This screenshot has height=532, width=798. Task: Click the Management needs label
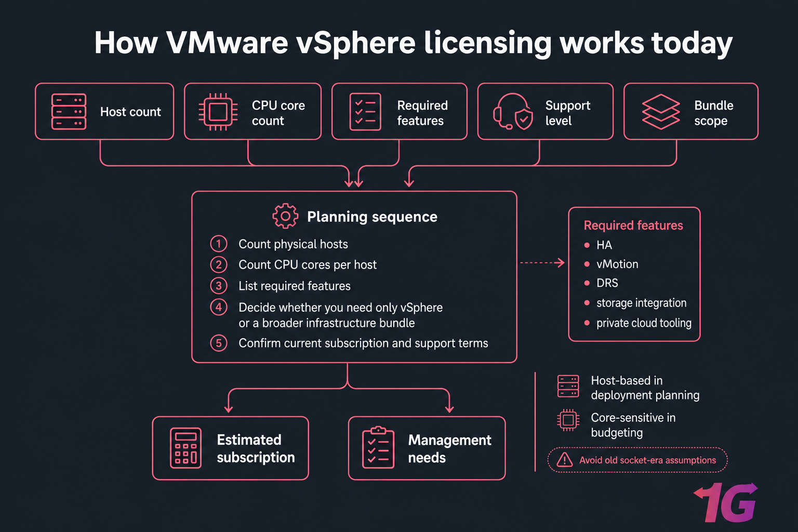tap(449, 449)
